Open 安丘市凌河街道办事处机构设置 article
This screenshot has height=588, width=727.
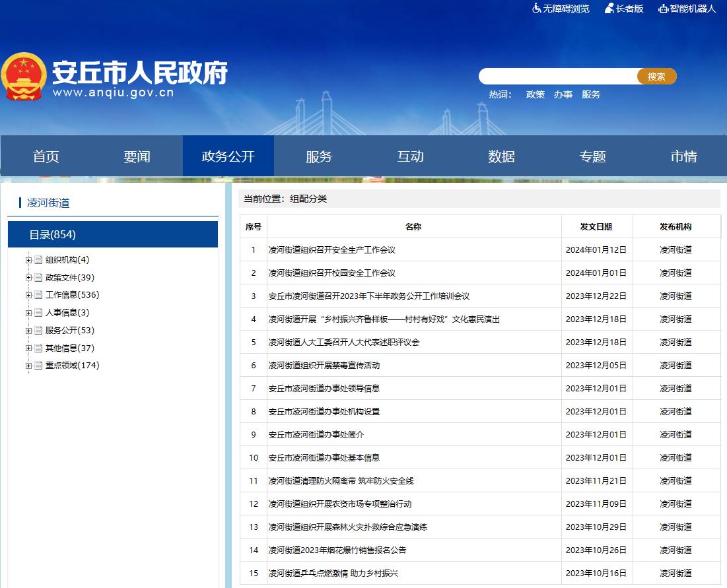tap(324, 411)
